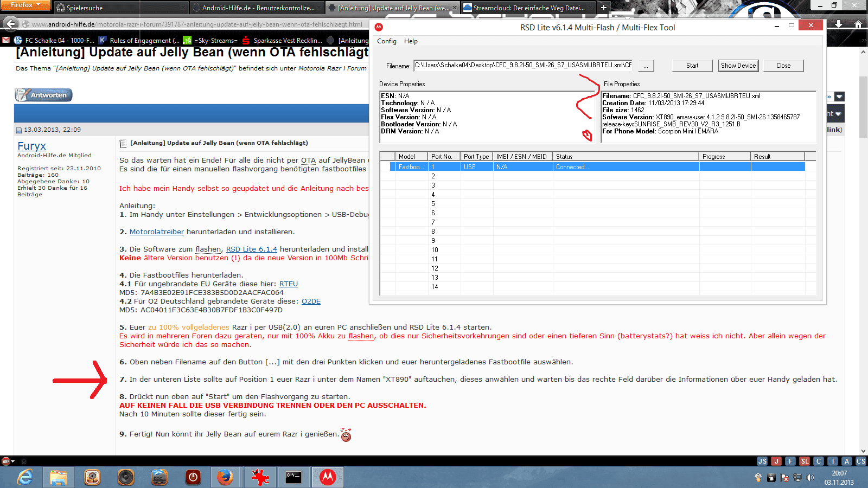Open Rules of Engagement bookmark
Viewport: 868px width, 488px height.
click(x=139, y=40)
